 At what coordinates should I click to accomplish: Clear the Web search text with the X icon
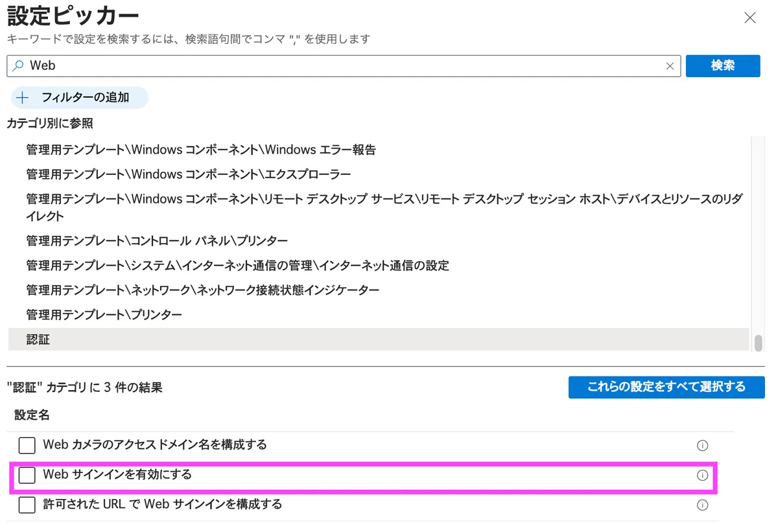[670, 66]
